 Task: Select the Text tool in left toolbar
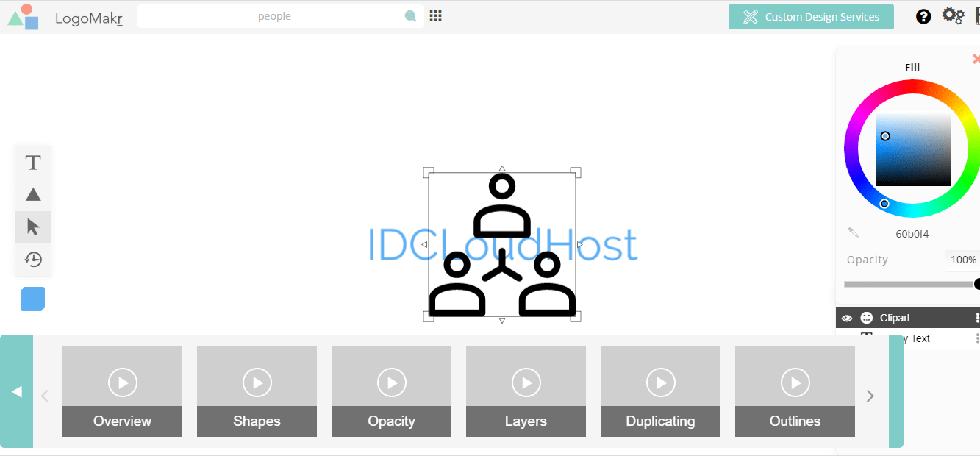(33, 163)
